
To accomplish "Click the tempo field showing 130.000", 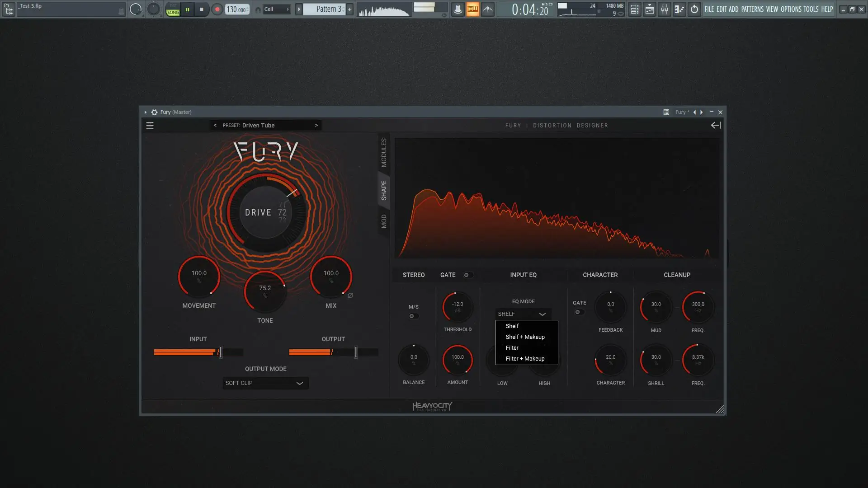I will pyautogui.click(x=236, y=9).
